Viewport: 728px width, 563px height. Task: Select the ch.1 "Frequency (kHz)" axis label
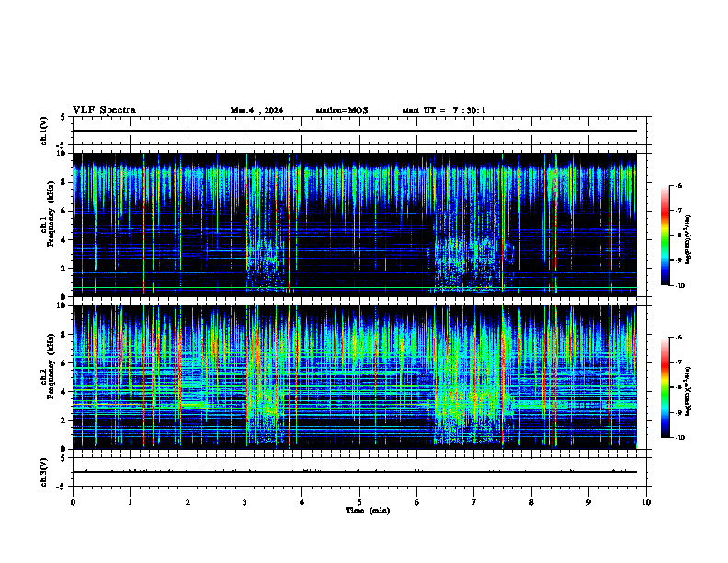click(x=50, y=213)
